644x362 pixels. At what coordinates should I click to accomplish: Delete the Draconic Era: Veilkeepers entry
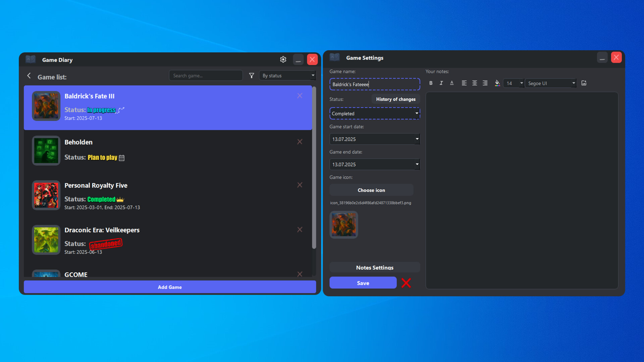click(x=300, y=229)
